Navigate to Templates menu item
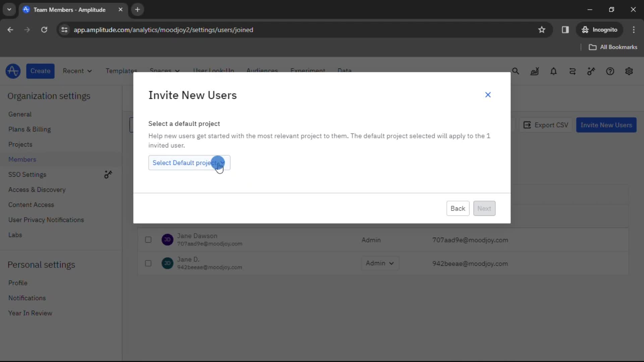Screen dimensions: 644x362 (x=121, y=71)
